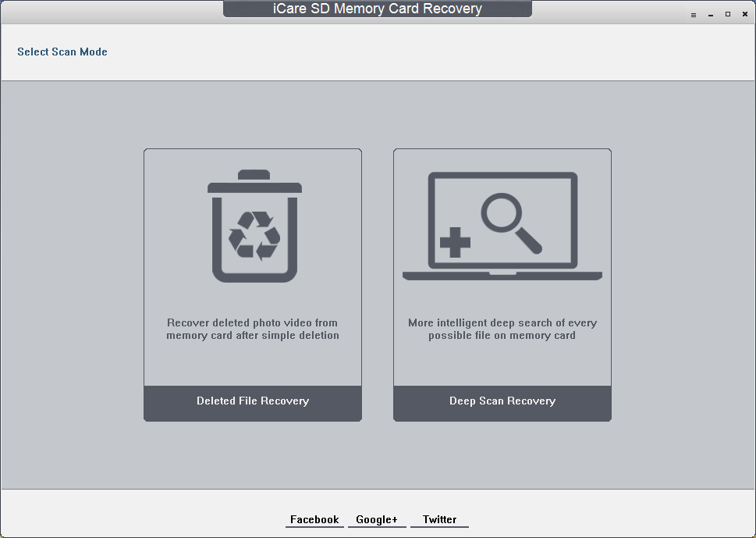
Task: Maximize the iCare recovery window
Action: tap(728, 15)
